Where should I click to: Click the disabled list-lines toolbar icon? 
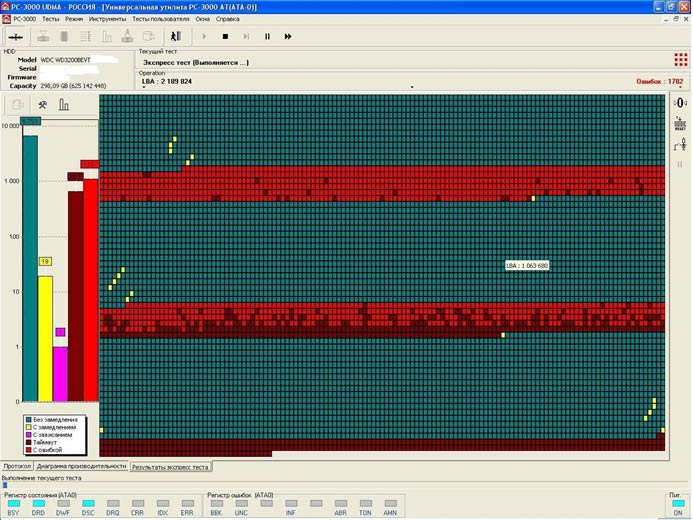(85, 37)
